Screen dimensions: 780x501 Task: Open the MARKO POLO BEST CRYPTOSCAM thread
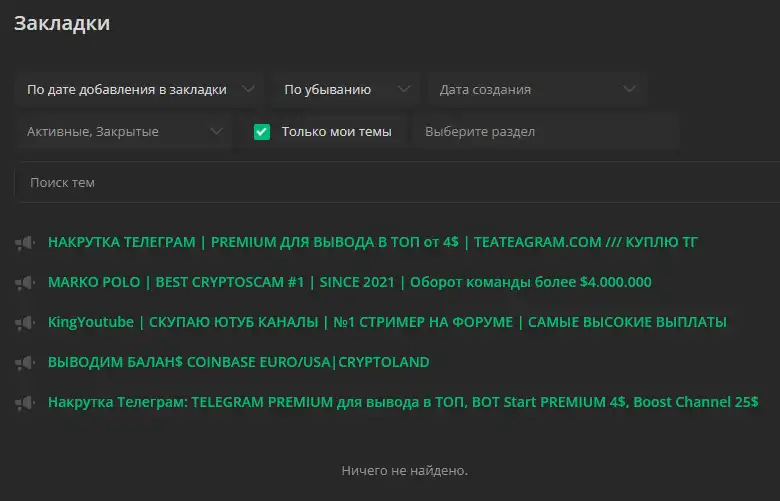[350, 282]
